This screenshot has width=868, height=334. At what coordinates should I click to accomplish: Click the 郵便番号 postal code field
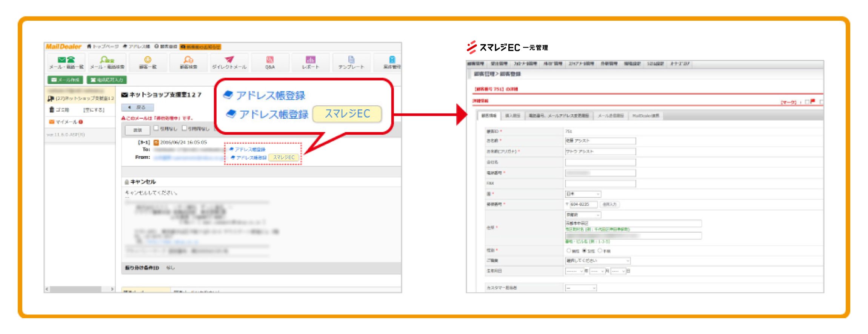click(x=583, y=204)
